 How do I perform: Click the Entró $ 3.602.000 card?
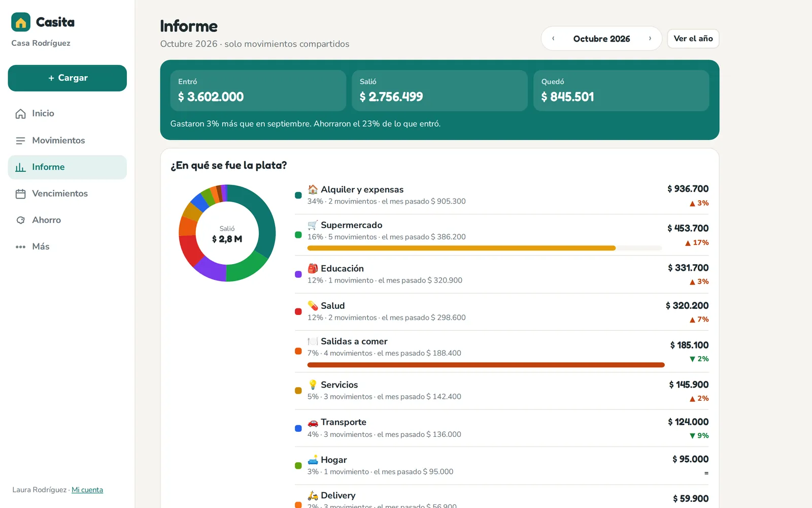click(258, 90)
